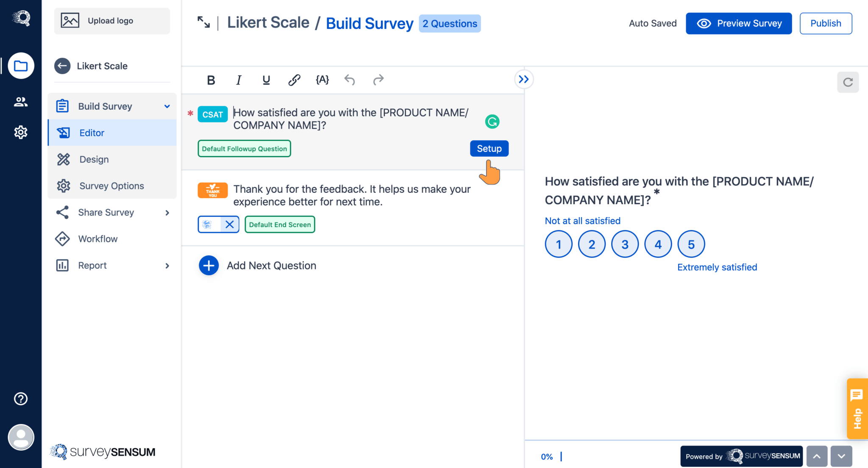Apply italic formatting

click(x=238, y=80)
